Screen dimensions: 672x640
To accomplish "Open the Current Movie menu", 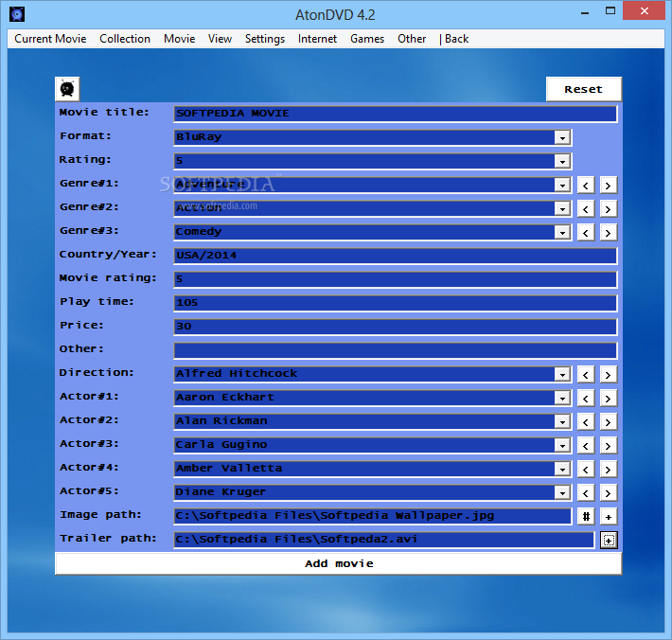I will pyautogui.click(x=50, y=39).
